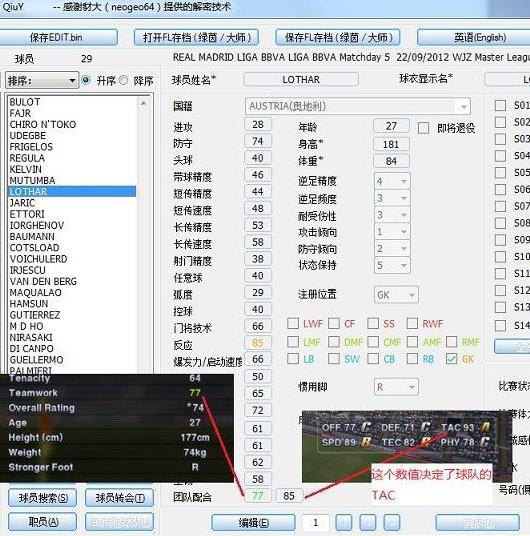The width and height of the screenshot is (530, 536).
Task: Enable the LWF position checkbox
Action: (293, 323)
